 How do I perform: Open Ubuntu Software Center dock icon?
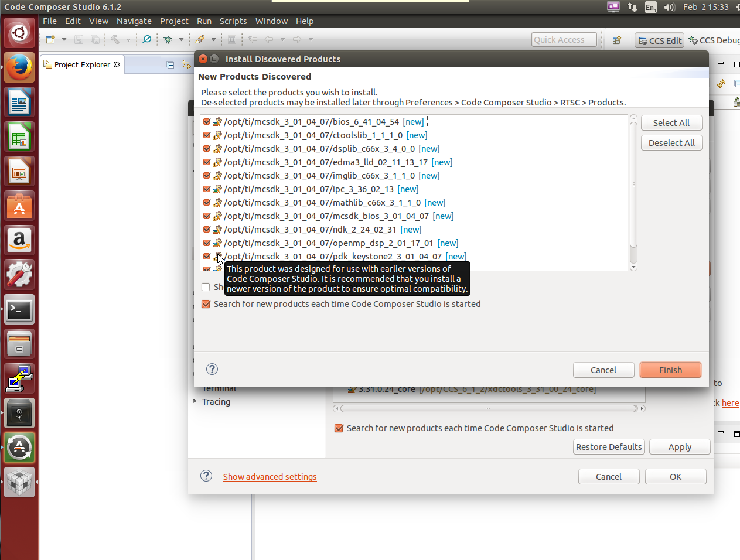pos(19,206)
